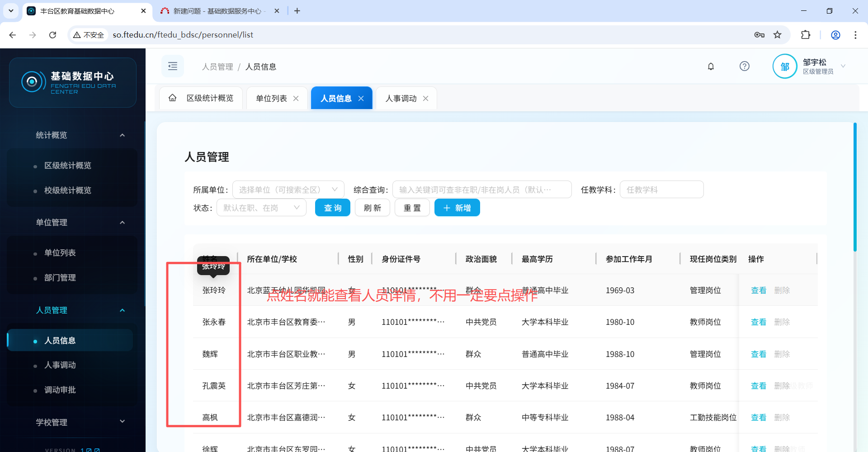
Task: Click the notification bell icon
Action: tap(711, 67)
